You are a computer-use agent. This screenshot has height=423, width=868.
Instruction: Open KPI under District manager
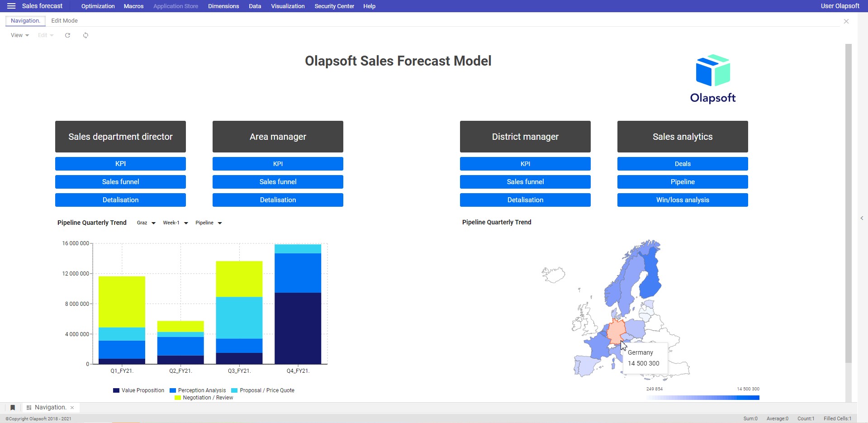[x=525, y=164]
